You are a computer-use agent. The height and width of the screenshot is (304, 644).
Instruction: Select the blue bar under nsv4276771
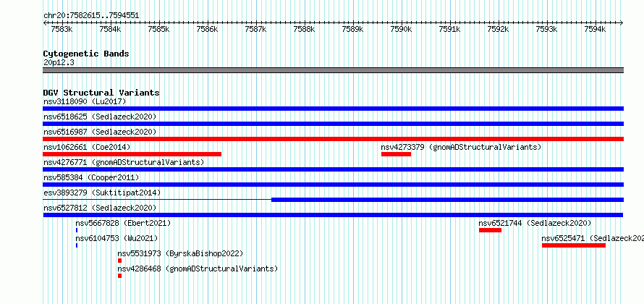pos(333,169)
